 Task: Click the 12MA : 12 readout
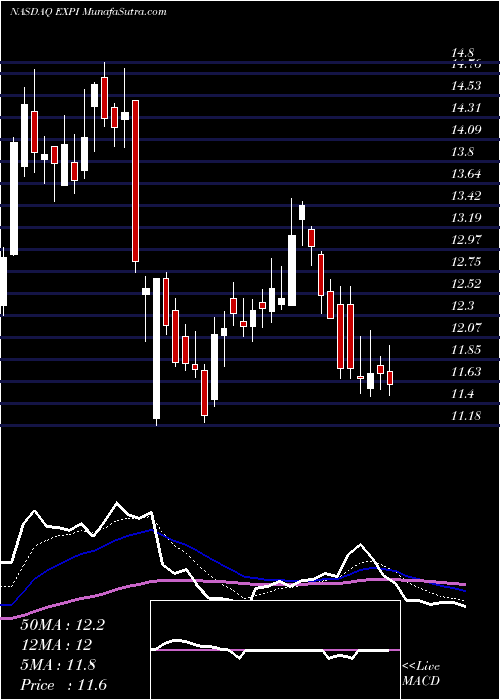click(56, 645)
